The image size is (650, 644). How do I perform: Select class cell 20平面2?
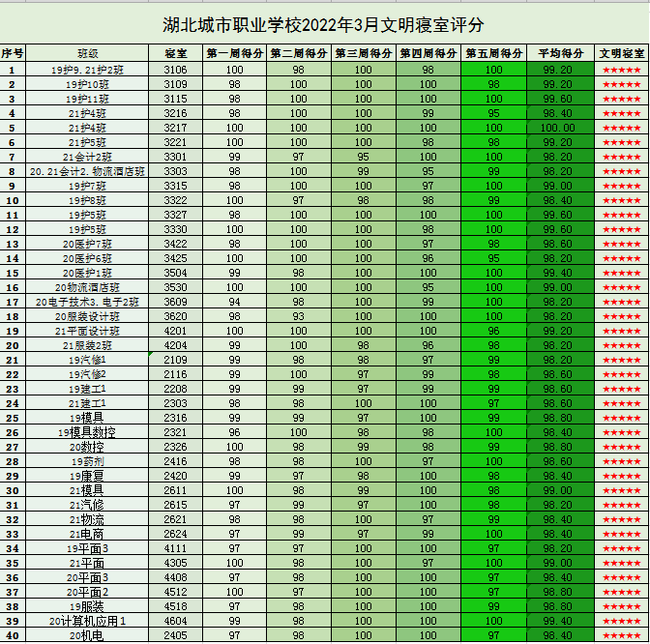coord(87,592)
